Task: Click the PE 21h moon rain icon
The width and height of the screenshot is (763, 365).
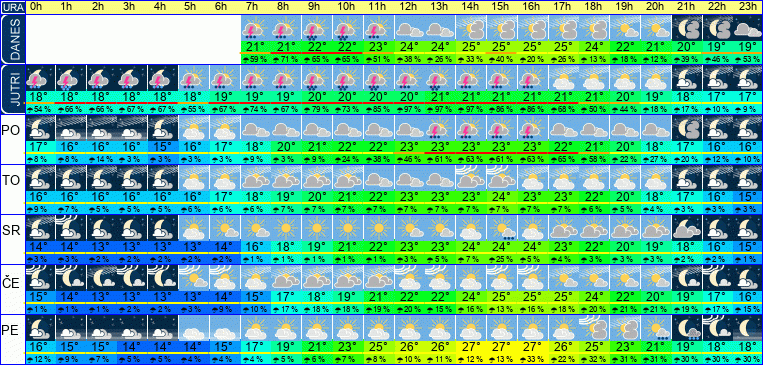Action: pyautogui.click(x=687, y=328)
